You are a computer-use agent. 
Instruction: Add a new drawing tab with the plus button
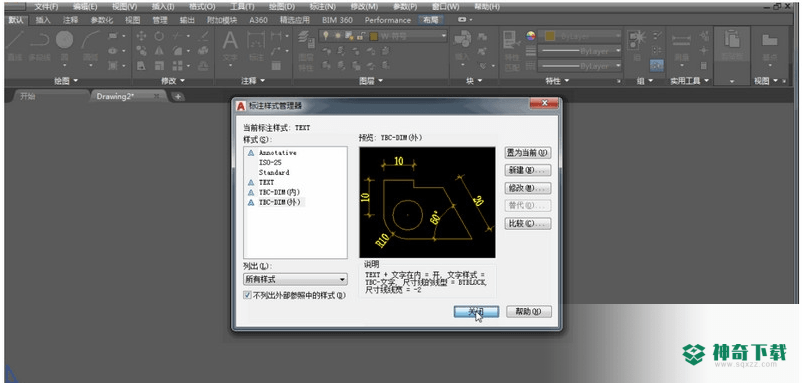pos(177,97)
